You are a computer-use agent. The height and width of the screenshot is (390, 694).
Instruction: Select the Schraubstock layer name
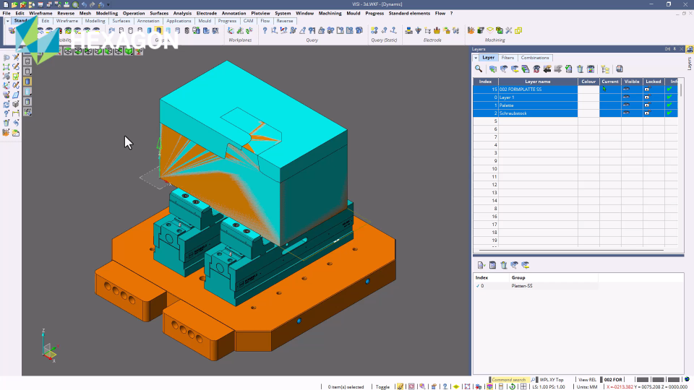click(513, 113)
